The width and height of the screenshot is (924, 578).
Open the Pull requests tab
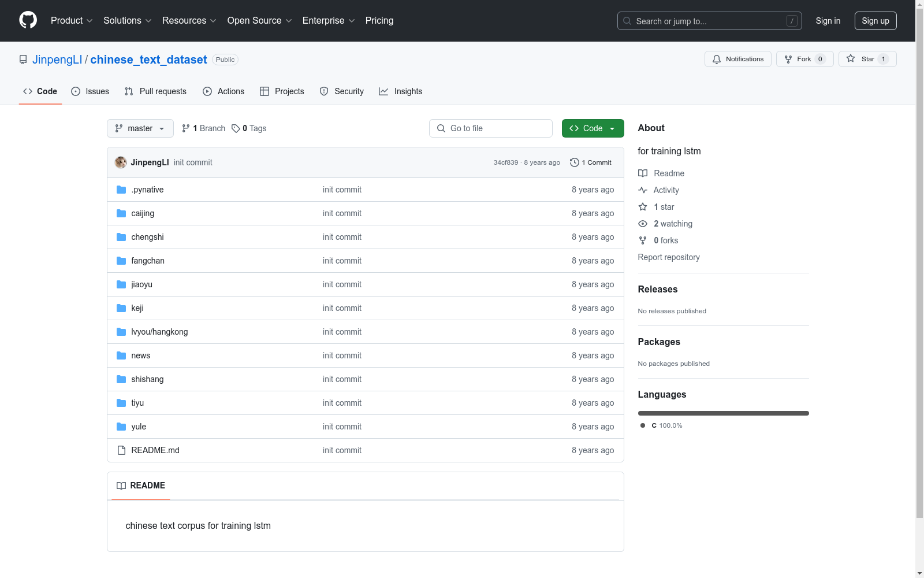click(x=155, y=91)
